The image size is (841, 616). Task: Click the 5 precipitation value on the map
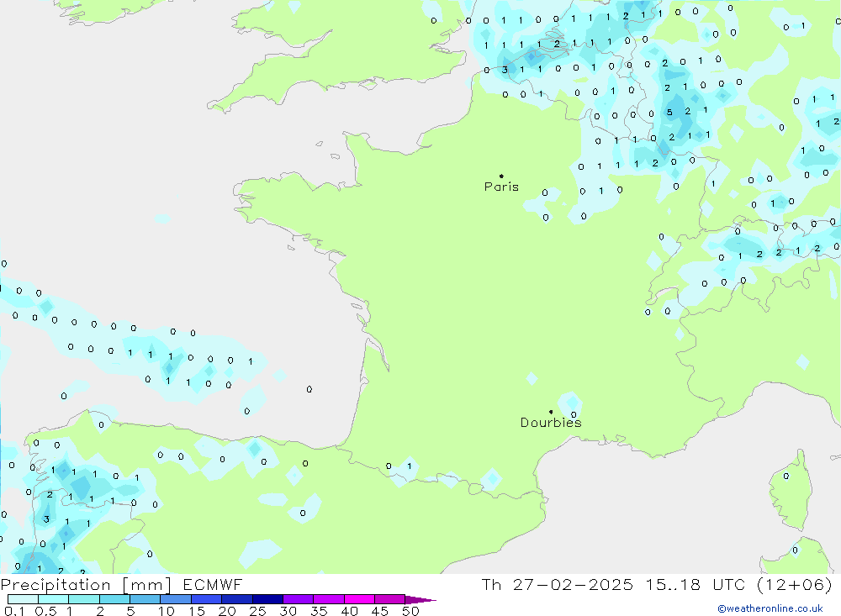click(x=669, y=113)
